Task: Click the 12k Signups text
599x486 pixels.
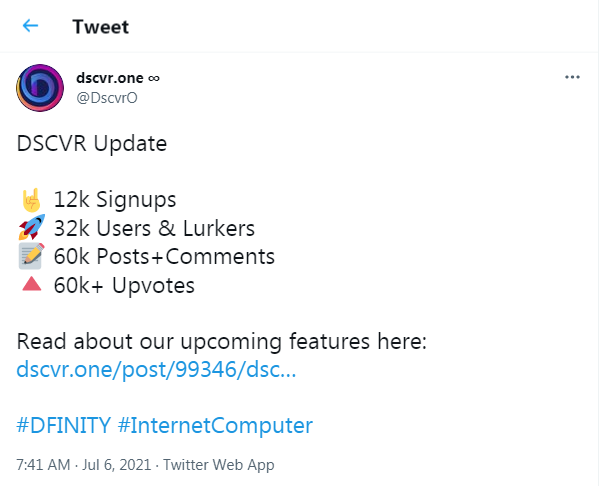Action: [x=115, y=200]
